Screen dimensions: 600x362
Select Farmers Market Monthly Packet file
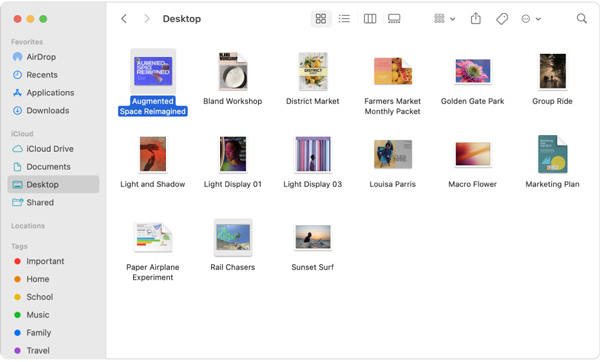click(x=393, y=71)
